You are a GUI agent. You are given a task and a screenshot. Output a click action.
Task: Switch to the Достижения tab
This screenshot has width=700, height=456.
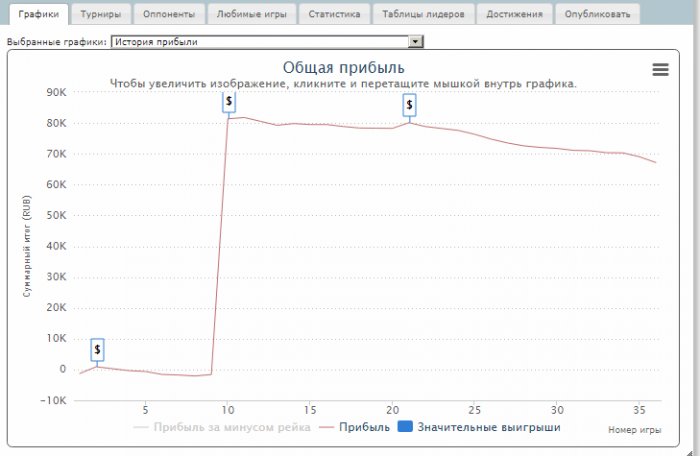click(x=515, y=14)
